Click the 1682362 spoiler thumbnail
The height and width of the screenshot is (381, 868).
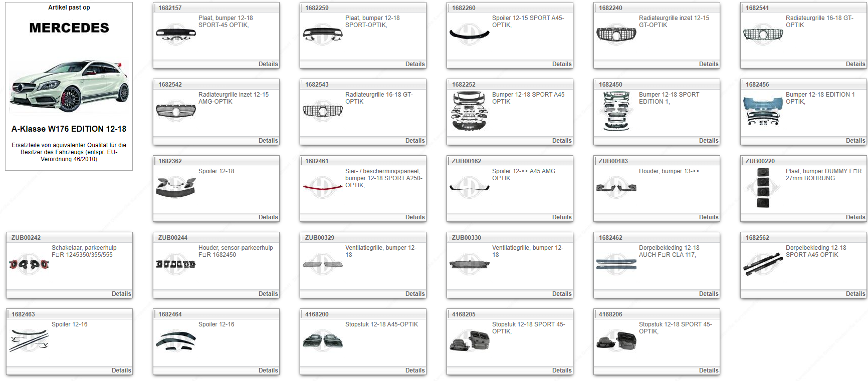(176, 187)
